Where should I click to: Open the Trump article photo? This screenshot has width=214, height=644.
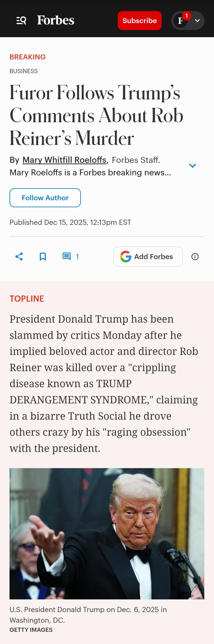coord(107,534)
